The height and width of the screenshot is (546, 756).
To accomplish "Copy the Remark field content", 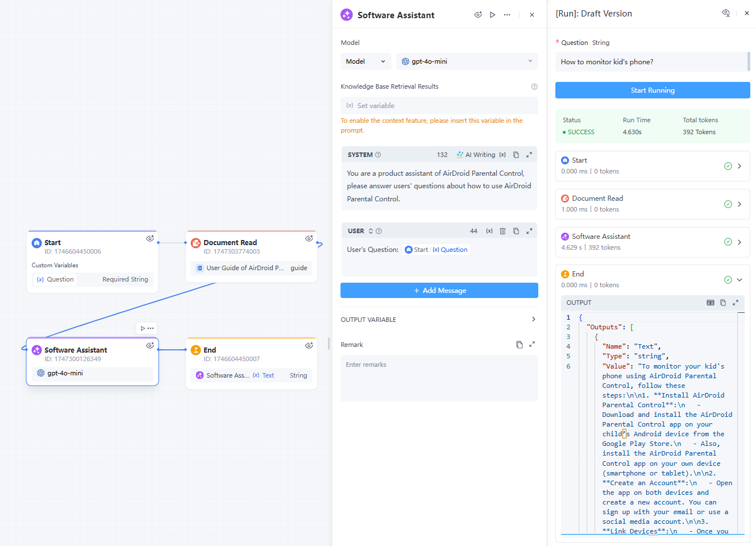I will 520,345.
